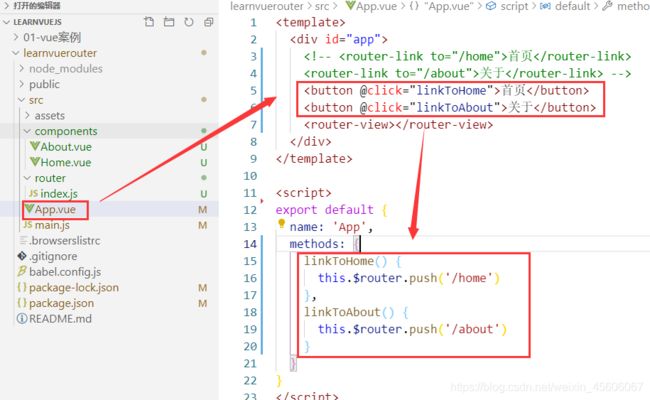Click the braces icon beside package-lock.json

click(x=22, y=287)
